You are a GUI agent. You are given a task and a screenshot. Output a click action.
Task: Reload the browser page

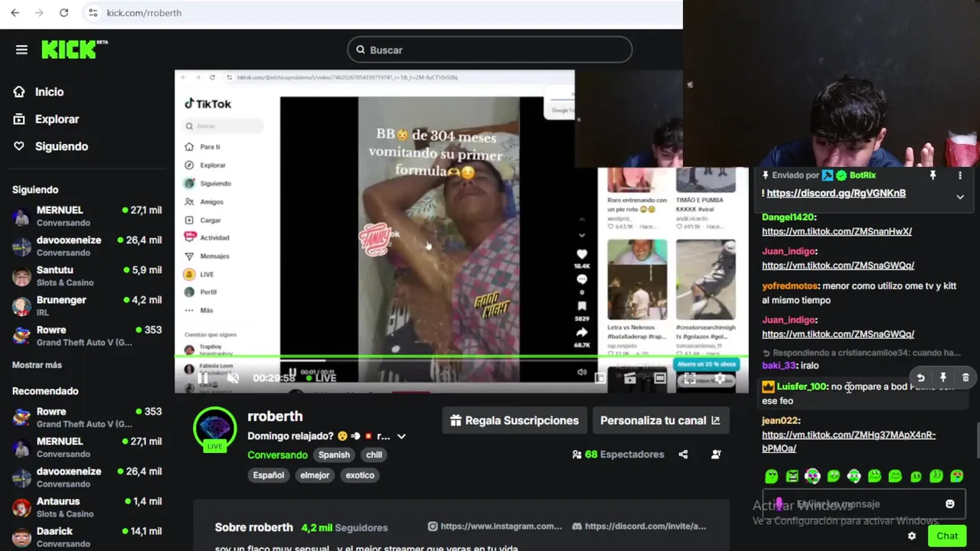pos(64,13)
